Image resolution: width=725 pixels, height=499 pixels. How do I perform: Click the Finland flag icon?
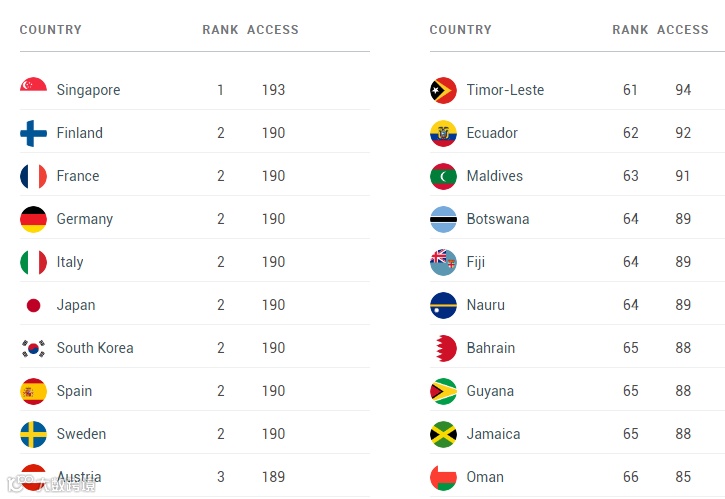[33, 133]
